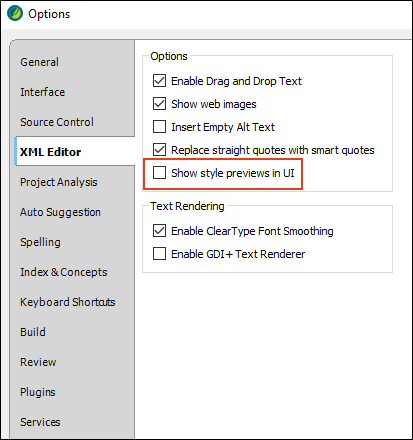This screenshot has height=440, width=413.
Task: Go to the Project Analysis tab
Action: click(x=59, y=182)
